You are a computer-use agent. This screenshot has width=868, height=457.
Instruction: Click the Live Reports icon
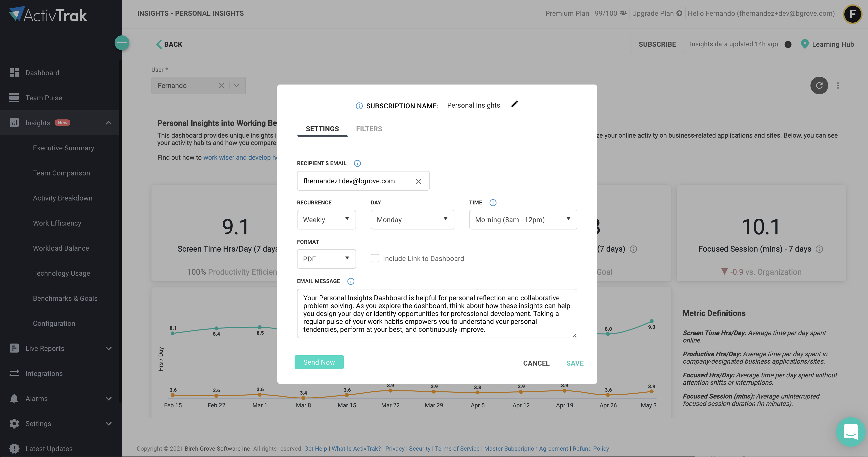(14, 348)
